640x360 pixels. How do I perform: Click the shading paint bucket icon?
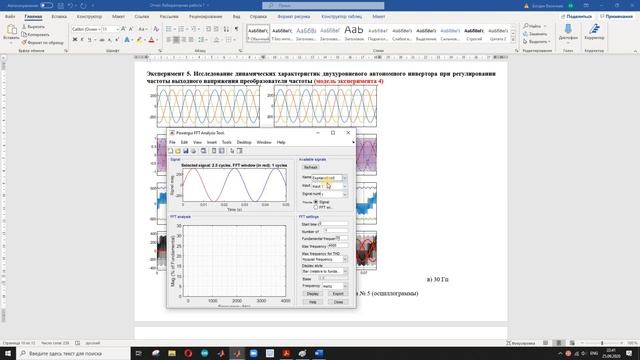coord(217,40)
